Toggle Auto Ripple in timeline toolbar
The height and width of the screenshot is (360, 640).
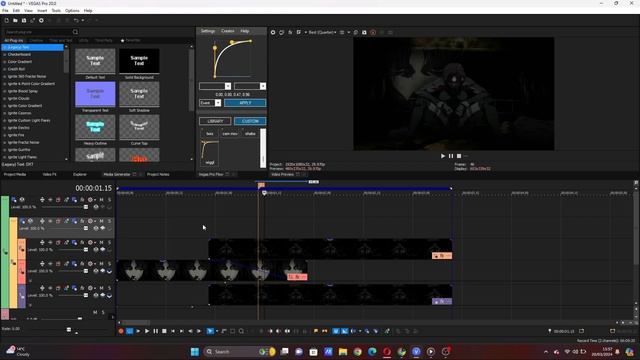coord(353,331)
